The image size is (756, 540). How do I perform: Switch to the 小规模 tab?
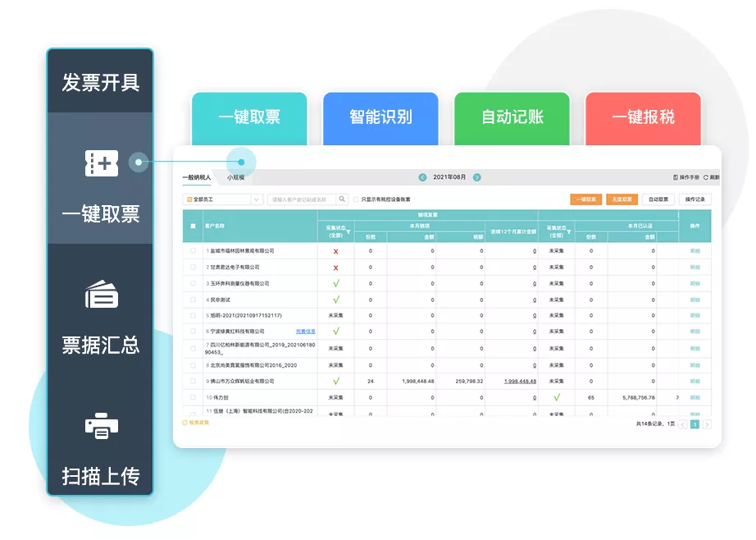235,177
